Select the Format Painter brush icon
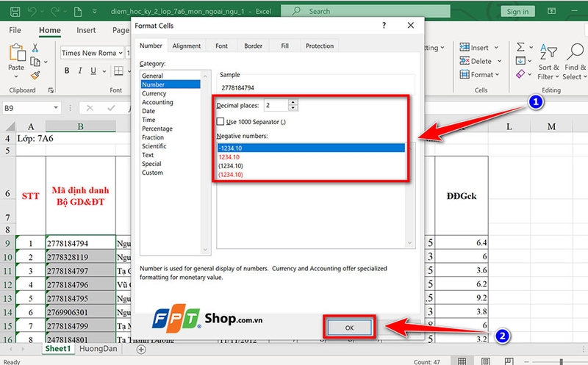588x365 pixels. coord(35,76)
